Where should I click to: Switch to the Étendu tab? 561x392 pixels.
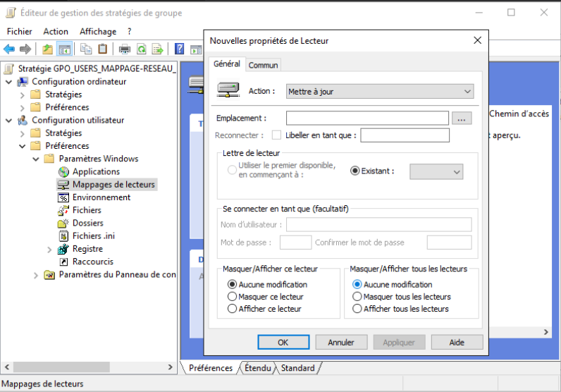click(x=258, y=367)
